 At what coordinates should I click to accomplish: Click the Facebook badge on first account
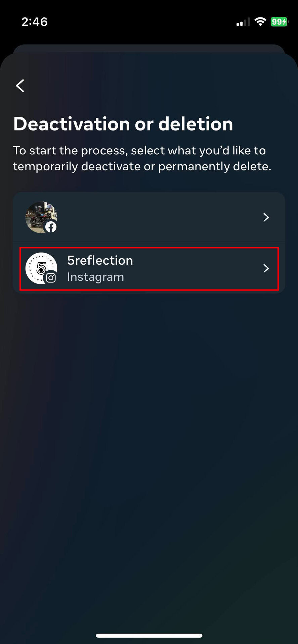pos(51,227)
